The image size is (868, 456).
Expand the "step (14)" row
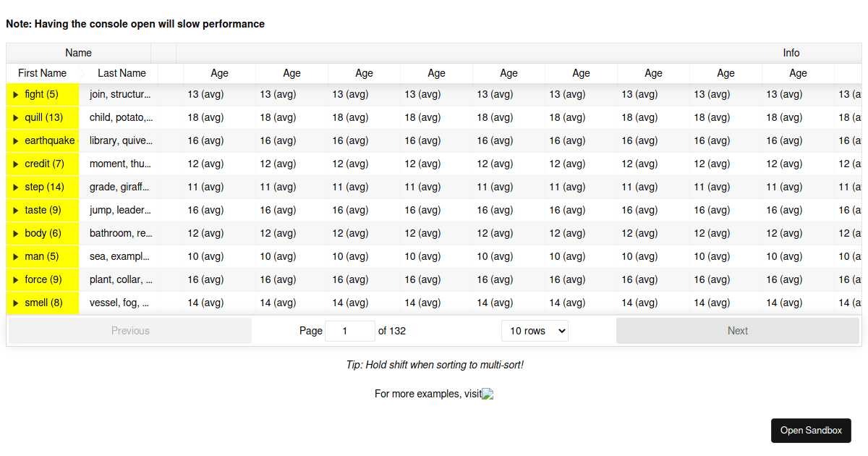coord(16,187)
